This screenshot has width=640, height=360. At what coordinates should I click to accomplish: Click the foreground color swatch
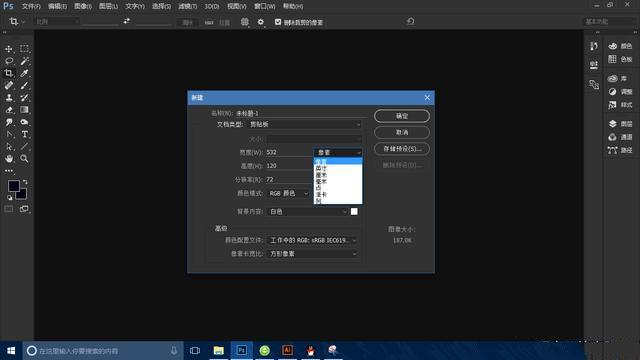point(14,186)
